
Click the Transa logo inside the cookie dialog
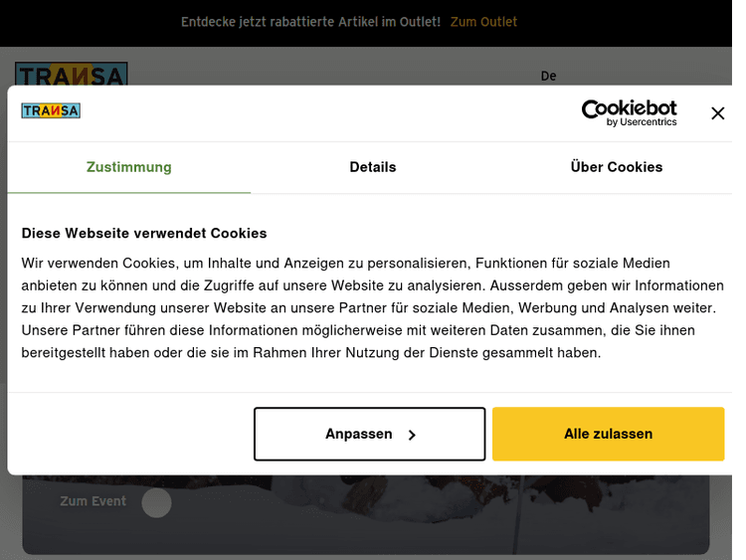click(51, 110)
